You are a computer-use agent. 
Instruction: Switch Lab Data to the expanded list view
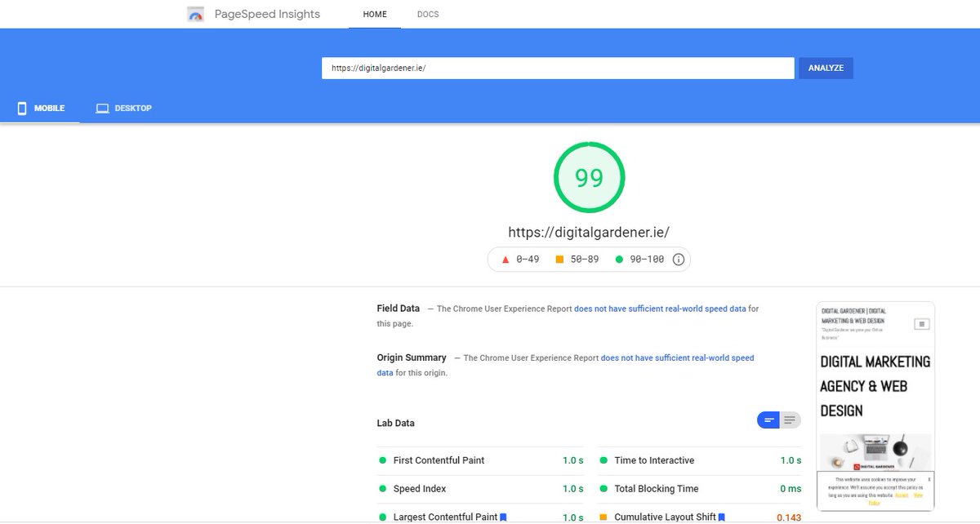(790, 420)
